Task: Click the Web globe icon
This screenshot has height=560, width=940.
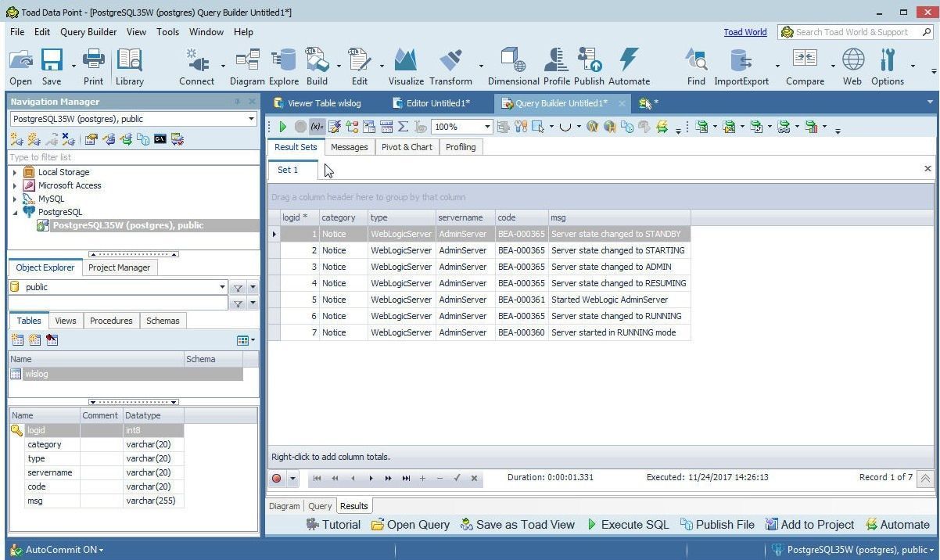Action: [852, 66]
